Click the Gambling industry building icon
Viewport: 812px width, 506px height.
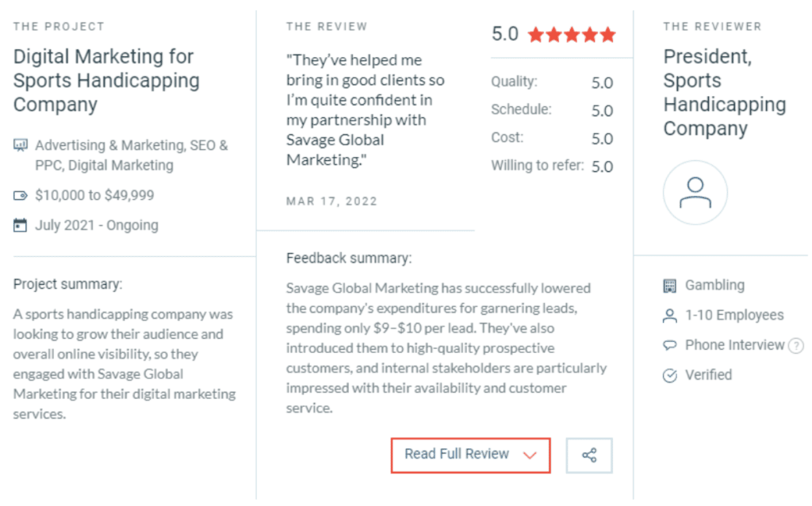click(x=669, y=286)
